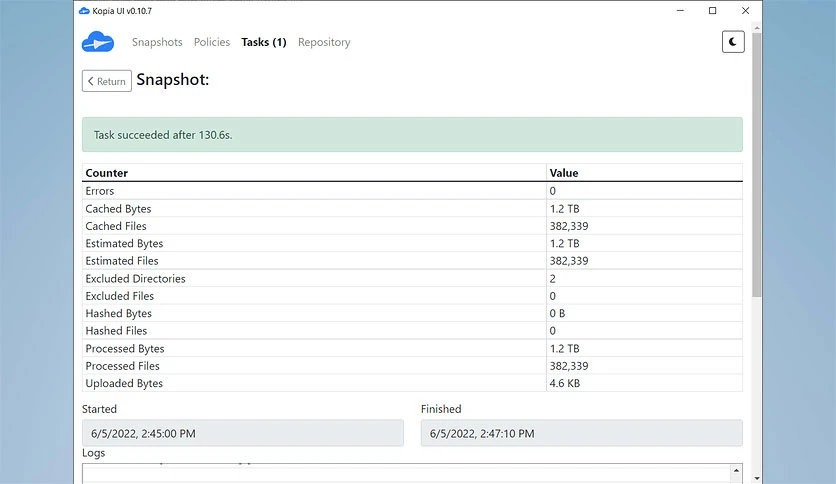836x484 pixels.
Task: Open the Policies tab
Action: pyautogui.click(x=212, y=42)
